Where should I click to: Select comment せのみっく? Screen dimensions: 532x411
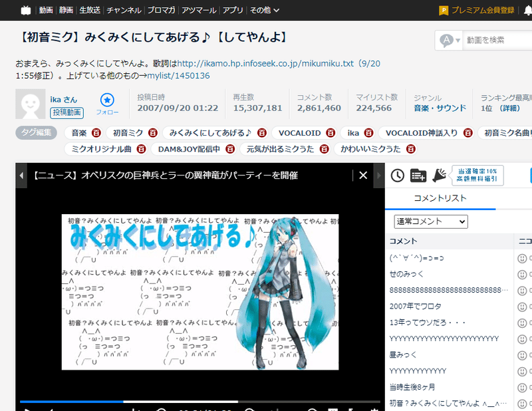tap(406, 274)
